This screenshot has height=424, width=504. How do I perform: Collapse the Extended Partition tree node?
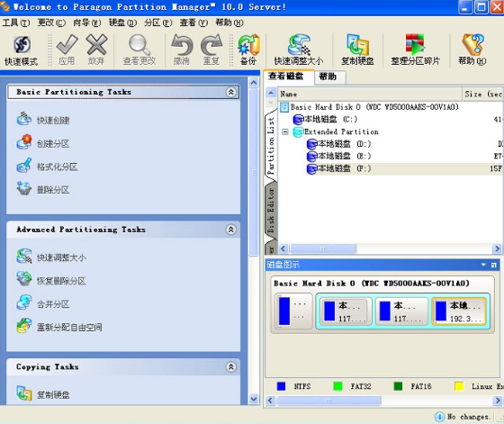coord(284,131)
